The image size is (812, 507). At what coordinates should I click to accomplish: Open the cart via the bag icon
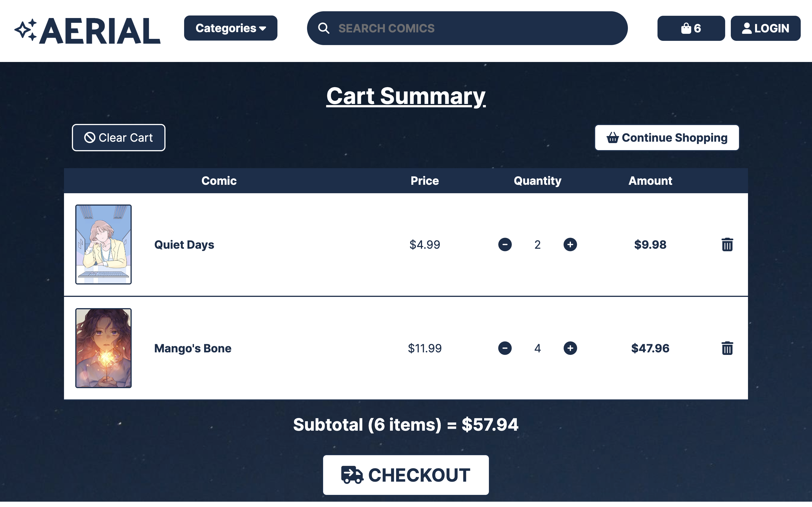pos(687,28)
